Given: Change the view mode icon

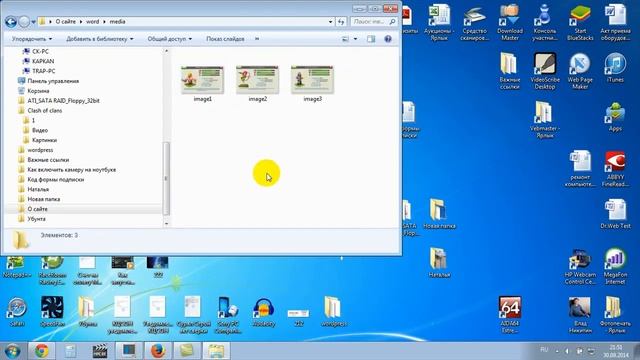Looking at the screenshot, I should [345, 39].
